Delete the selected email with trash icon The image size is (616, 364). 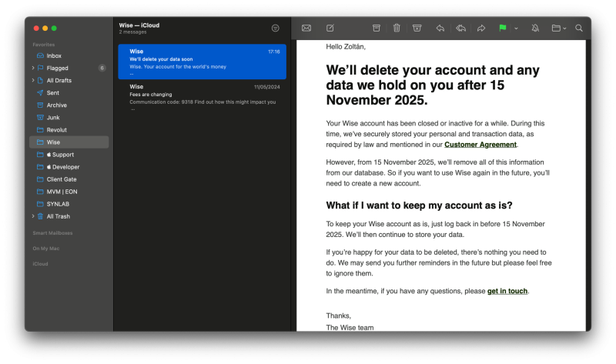397,28
